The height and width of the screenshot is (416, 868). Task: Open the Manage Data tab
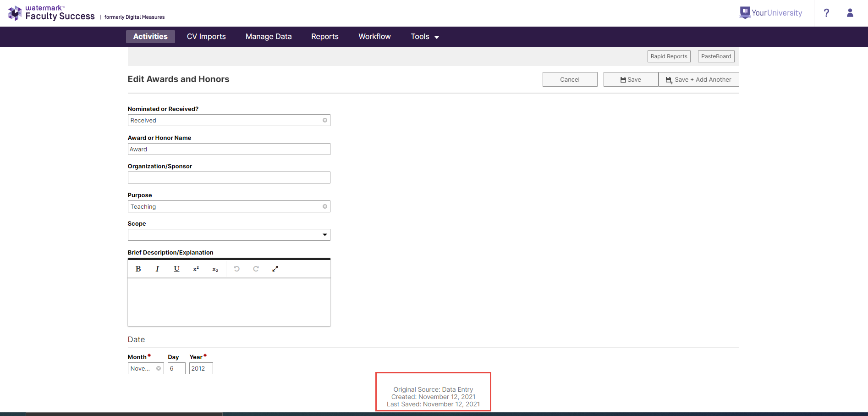tap(269, 37)
